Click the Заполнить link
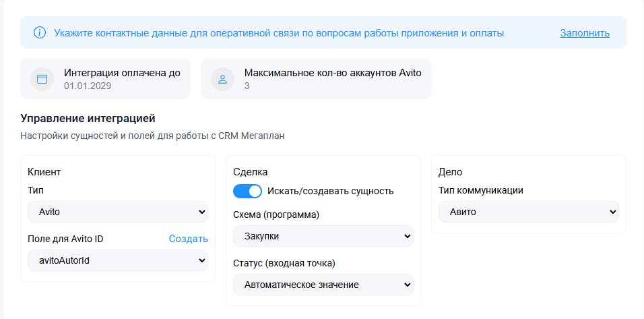The image size is (644, 319). [x=584, y=32]
